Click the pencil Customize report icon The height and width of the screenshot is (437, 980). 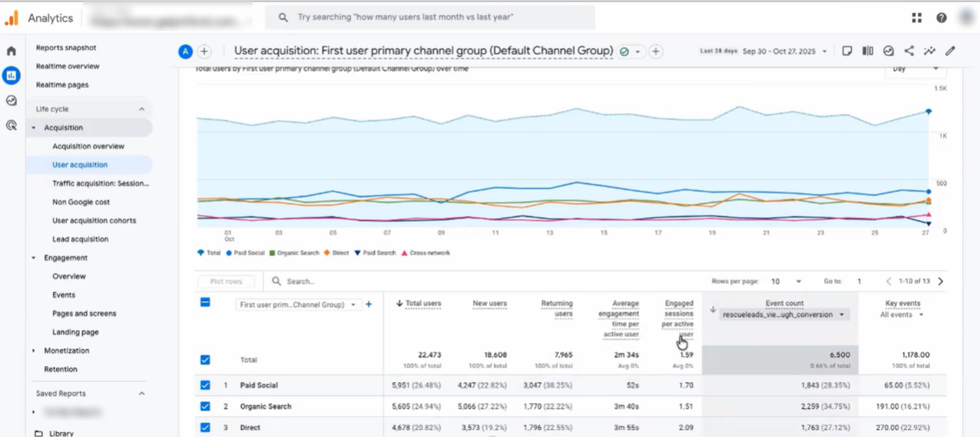950,51
